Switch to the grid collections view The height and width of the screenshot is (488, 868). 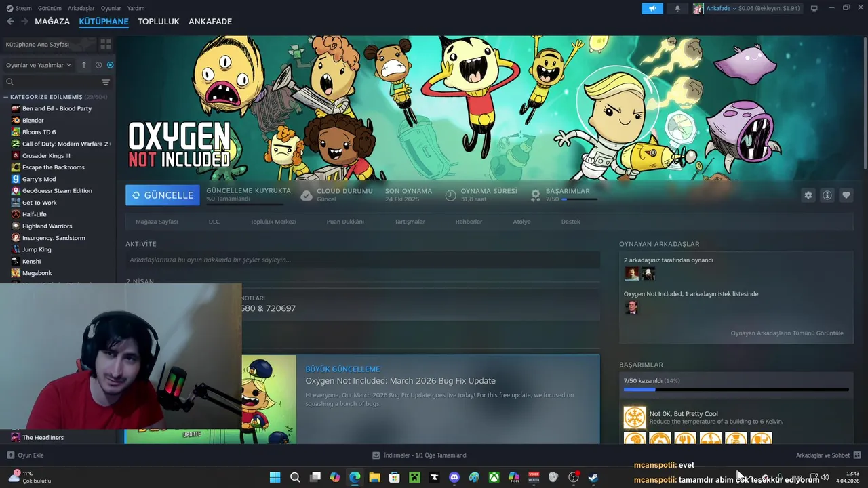(x=106, y=44)
